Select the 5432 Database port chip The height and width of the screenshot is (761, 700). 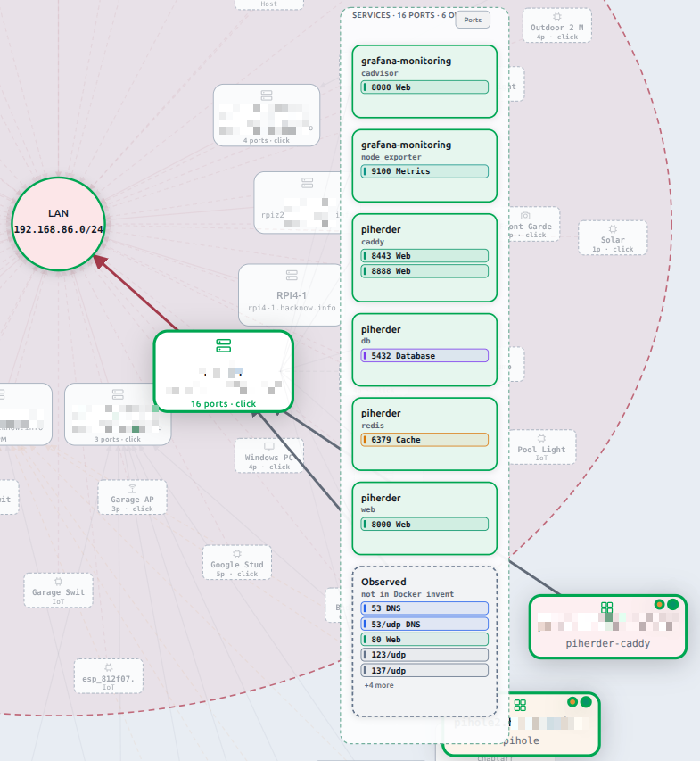[x=424, y=356]
